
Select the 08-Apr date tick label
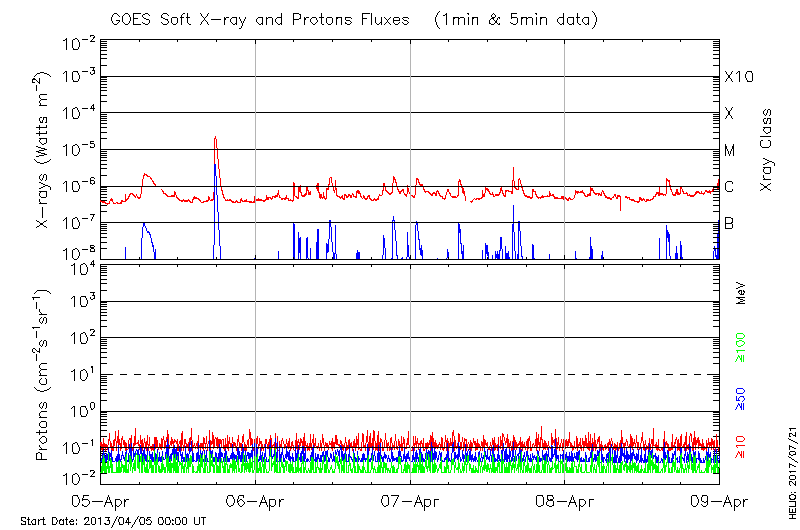(565, 501)
